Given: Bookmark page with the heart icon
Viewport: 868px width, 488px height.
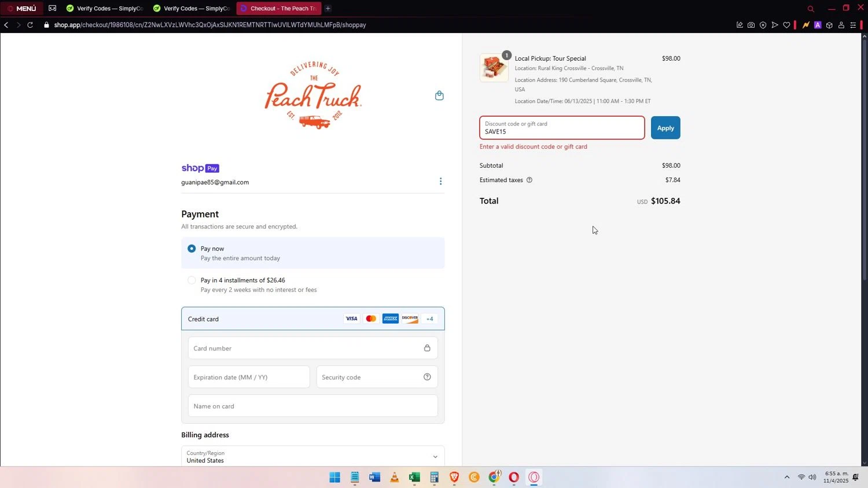Looking at the screenshot, I should 786,25.
